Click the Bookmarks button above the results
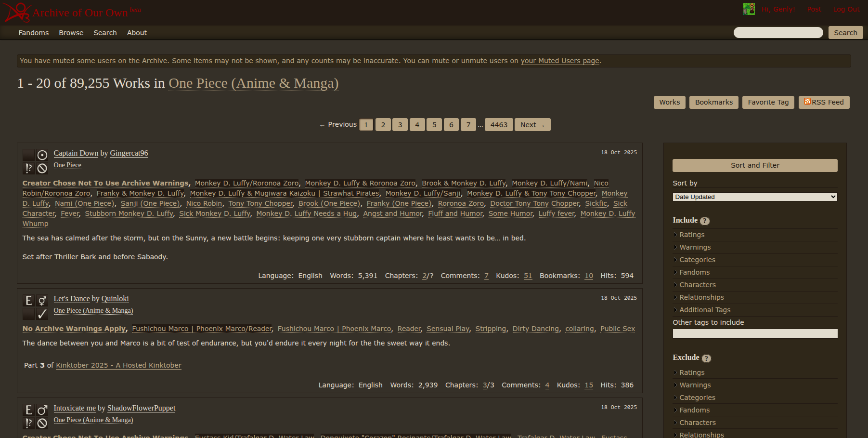868x438 pixels. click(713, 102)
